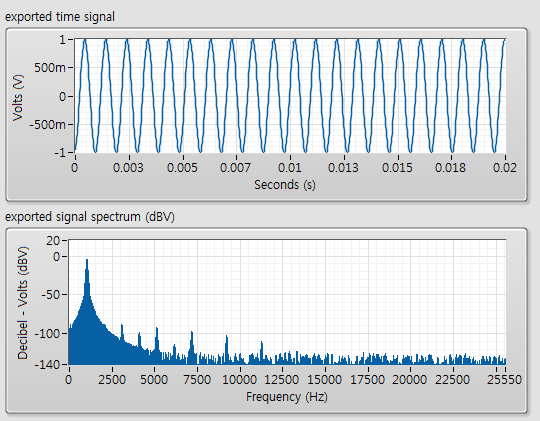Click the "exported signal spectrum (dBV)" graph title
The image size is (540, 421).
90,217
